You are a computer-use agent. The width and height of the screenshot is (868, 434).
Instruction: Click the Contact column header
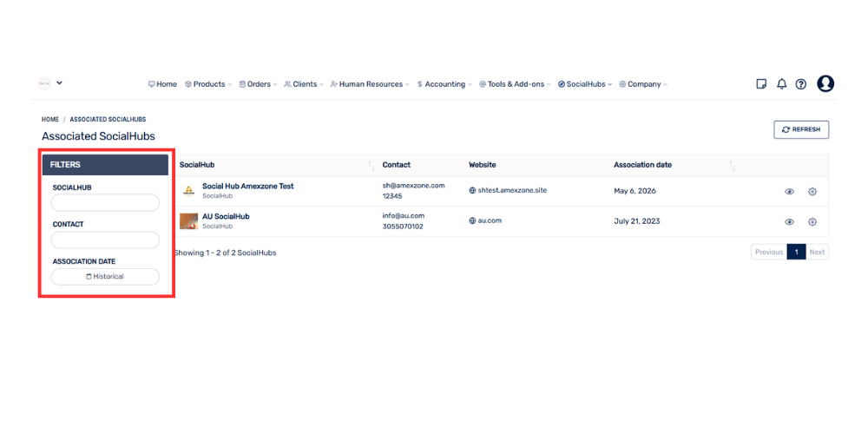397,165
